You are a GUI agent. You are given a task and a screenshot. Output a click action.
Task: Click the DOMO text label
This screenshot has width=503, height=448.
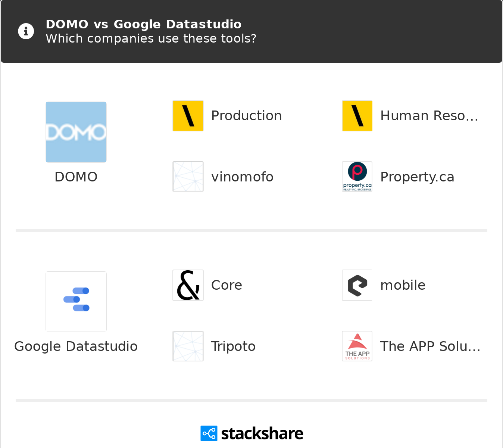(76, 177)
